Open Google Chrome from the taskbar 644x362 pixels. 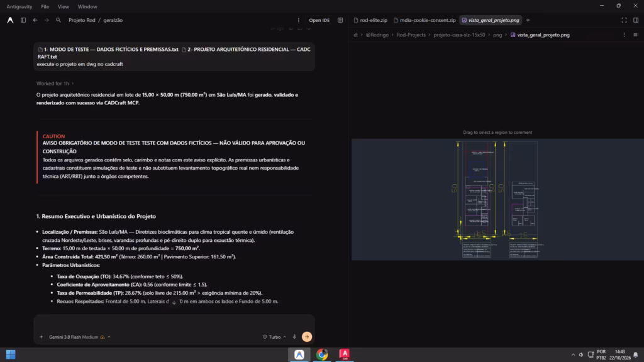(x=322, y=354)
